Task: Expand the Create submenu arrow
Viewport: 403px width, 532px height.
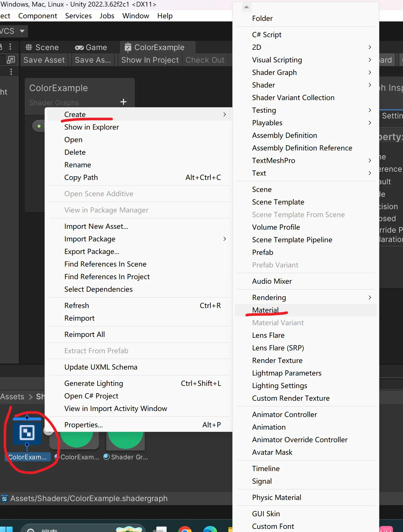Action: point(224,114)
